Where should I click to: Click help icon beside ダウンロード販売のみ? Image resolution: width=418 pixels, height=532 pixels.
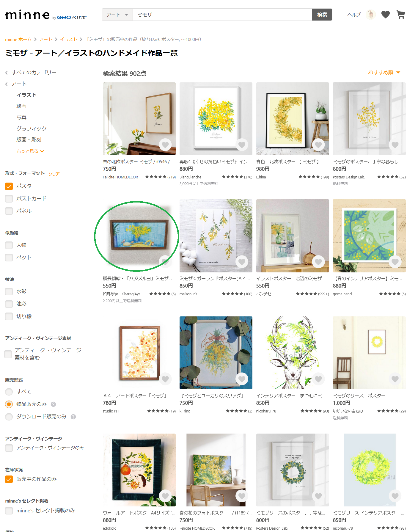(x=73, y=417)
